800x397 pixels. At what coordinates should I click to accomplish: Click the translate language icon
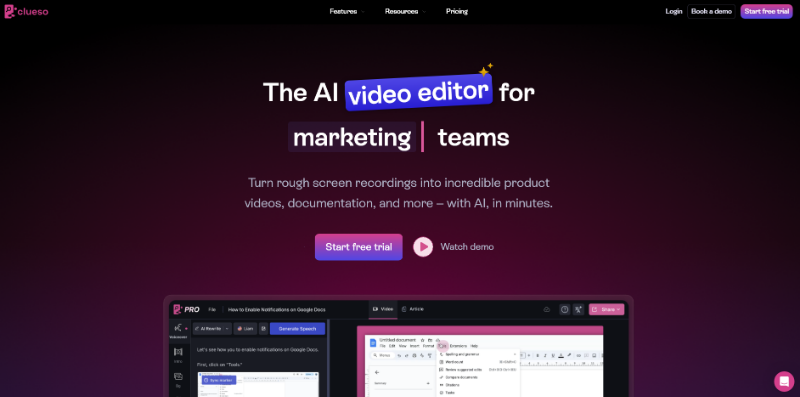tap(578, 309)
